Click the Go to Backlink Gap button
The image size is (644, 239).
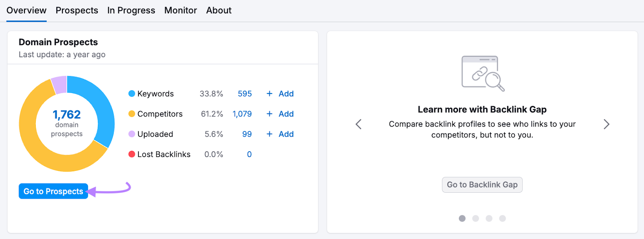coord(482,185)
